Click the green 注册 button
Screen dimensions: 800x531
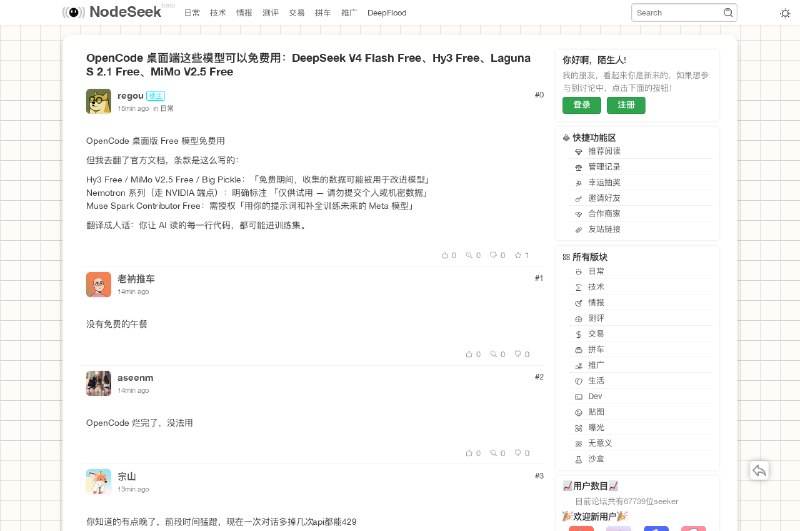(626, 105)
